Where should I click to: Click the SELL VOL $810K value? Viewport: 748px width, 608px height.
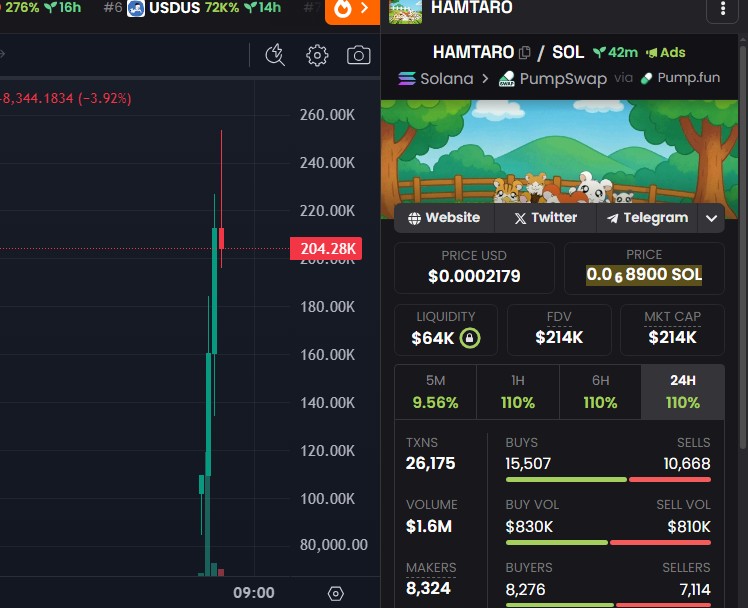coord(689,526)
